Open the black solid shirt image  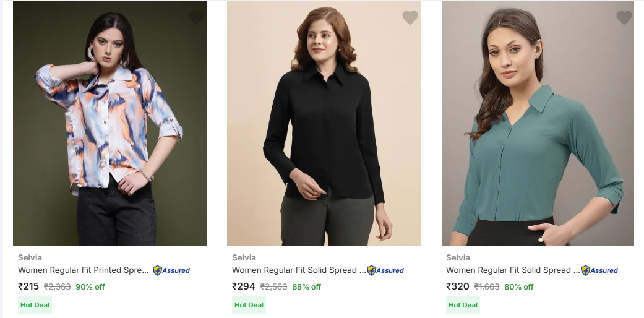tap(324, 124)
